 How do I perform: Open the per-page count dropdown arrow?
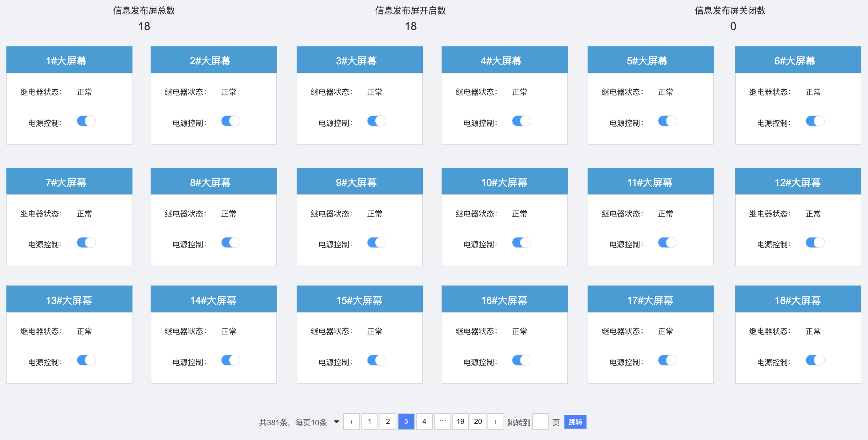tap(336, 422)
